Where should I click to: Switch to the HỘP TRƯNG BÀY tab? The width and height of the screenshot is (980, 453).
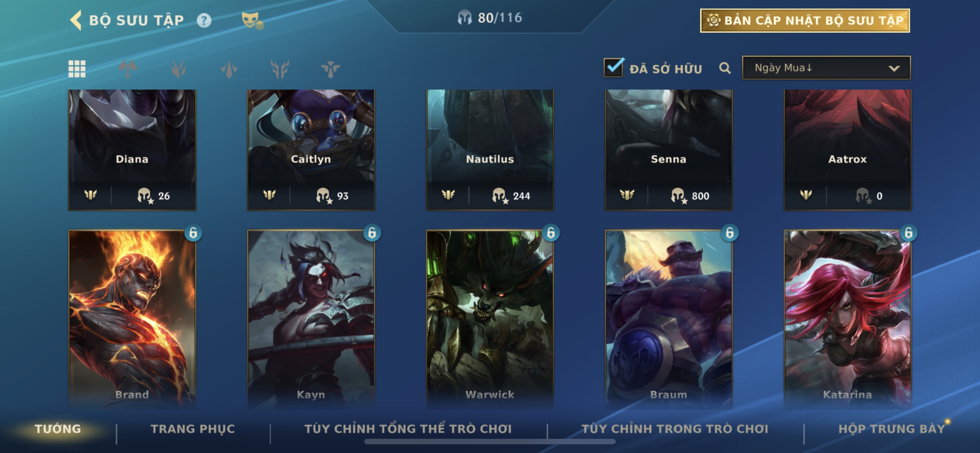892,429
